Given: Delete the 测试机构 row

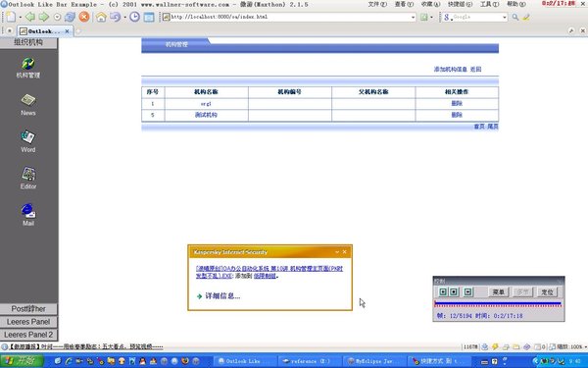Looking at the screenshot, I should coord(457,115).
